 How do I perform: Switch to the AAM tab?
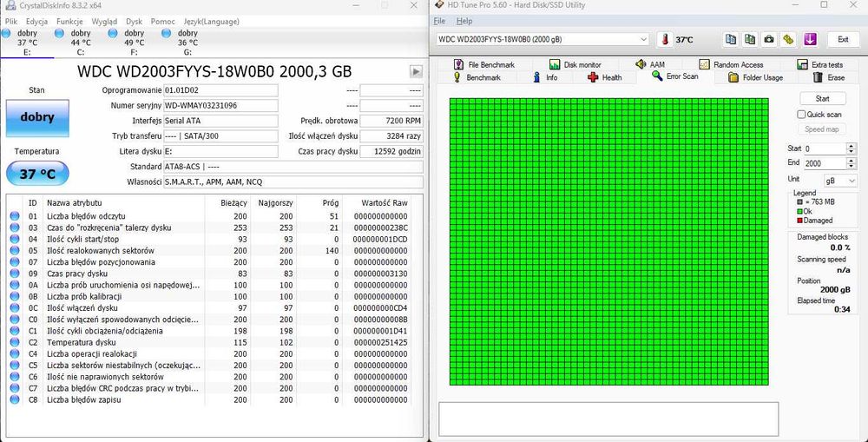tap(650, 65)
